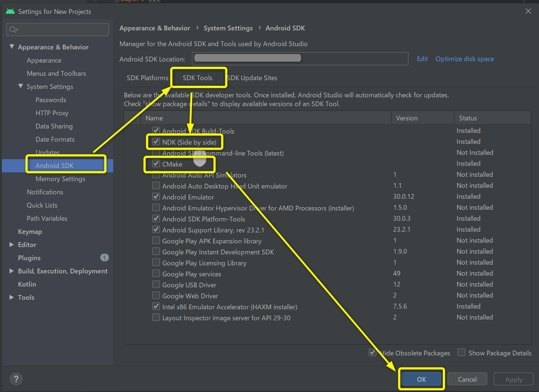
Task: Close the Settings dialog window
Action: tap(528, 11)
